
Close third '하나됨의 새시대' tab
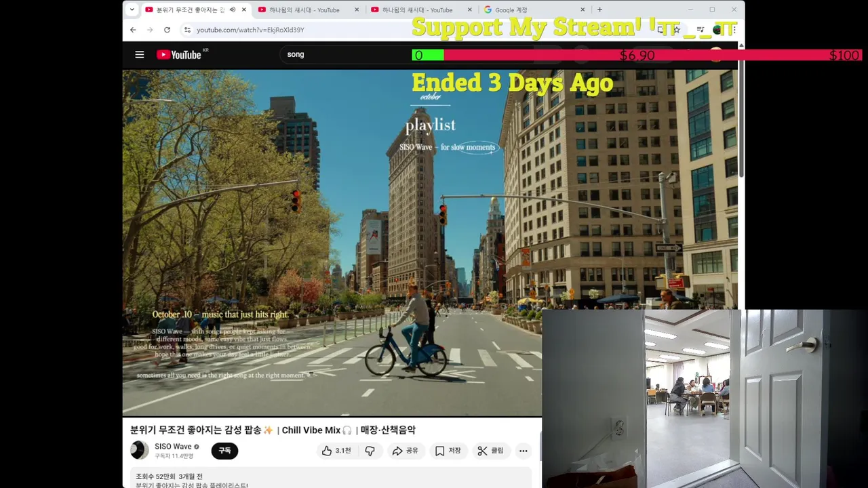click(470, 9)
